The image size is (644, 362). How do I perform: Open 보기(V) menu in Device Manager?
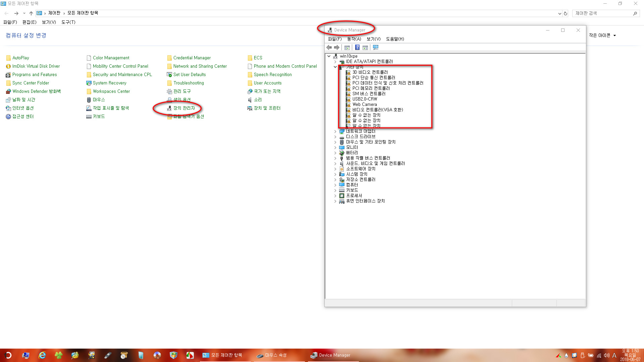pos(373,39)
